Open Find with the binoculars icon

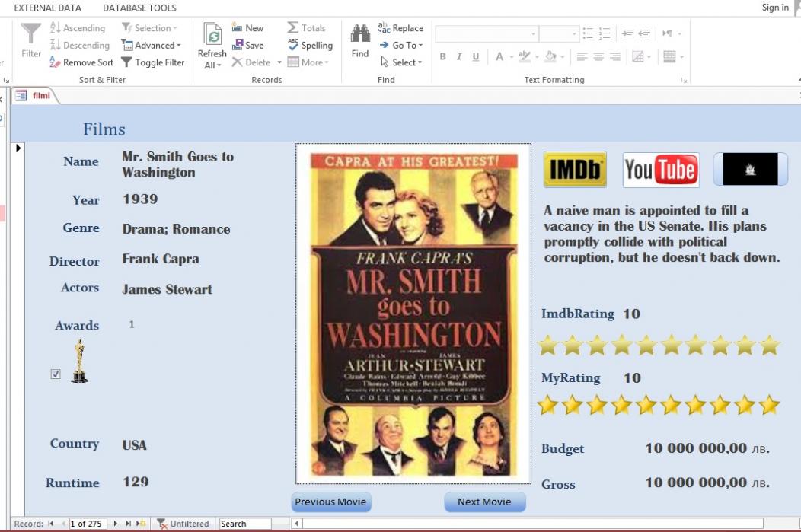[x=360, y=33]
